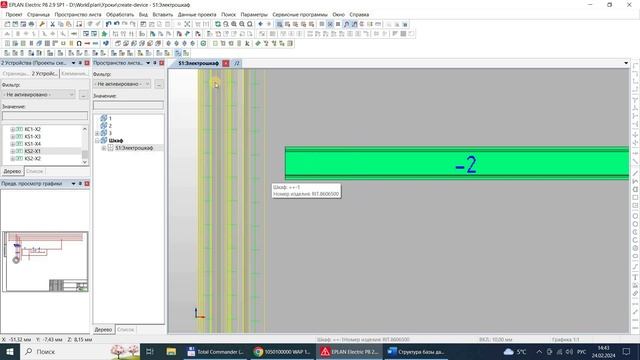
Task: Click the graphic preview thumbnail
Action: pyautogui.click(x=45, y=262)
